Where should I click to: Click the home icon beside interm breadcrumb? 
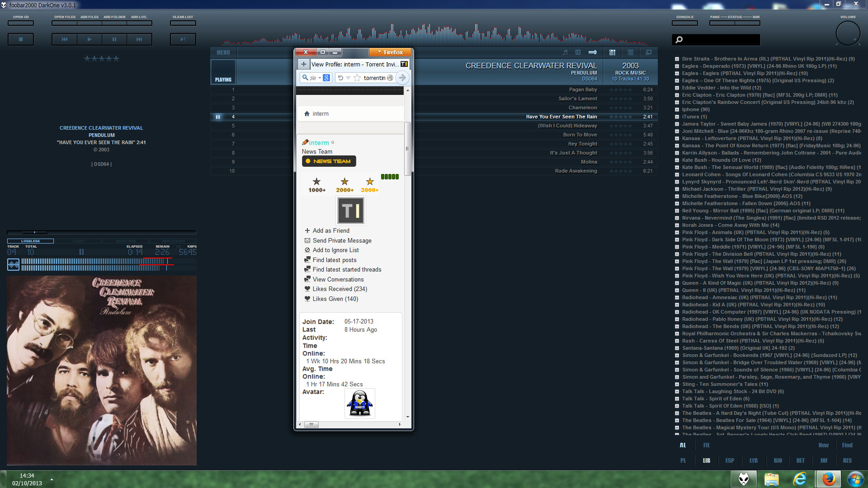pyautogui.click(x=307, y=114)
